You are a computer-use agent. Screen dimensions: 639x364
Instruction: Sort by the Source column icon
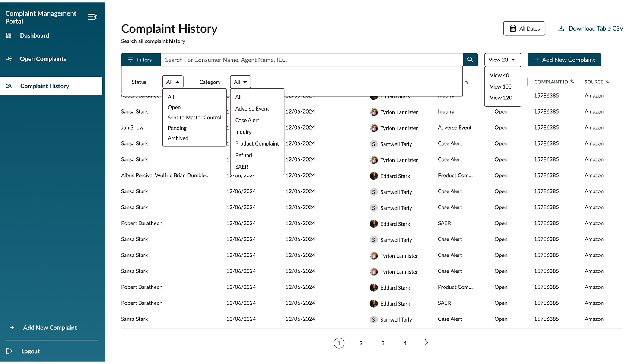607,82
